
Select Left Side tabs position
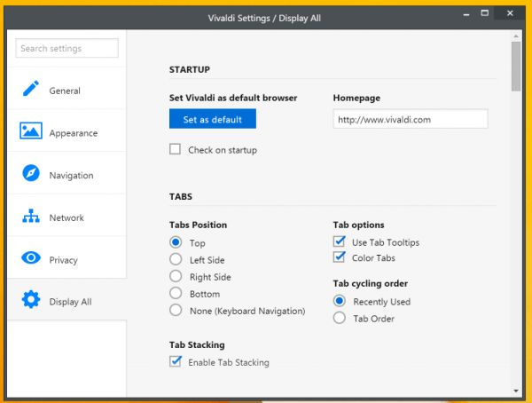[176, 260]
